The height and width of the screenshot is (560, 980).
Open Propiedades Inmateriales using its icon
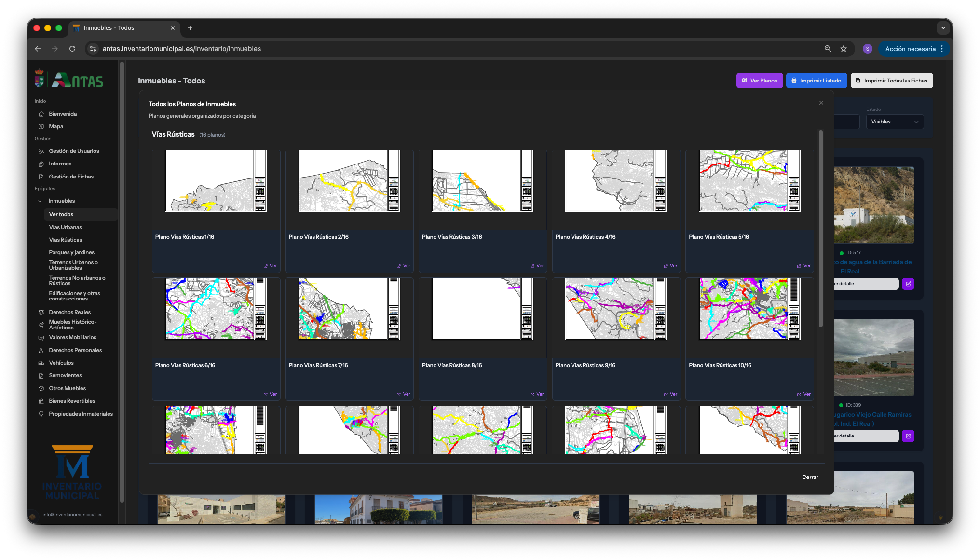(42, 414)
